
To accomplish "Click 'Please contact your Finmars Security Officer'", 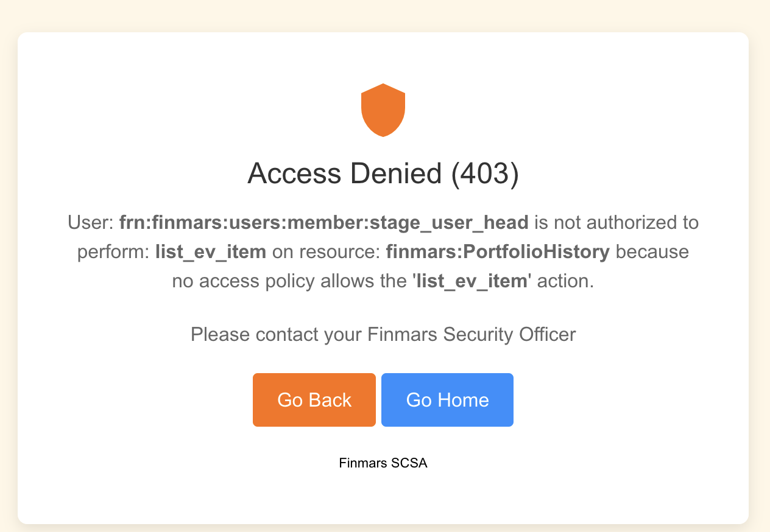I will [x=383, y=334].
